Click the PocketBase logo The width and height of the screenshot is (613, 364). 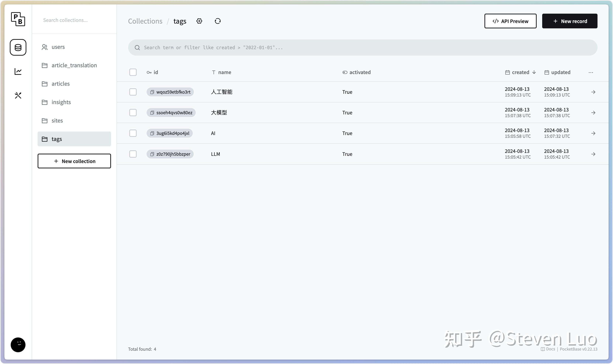[18, 19]
